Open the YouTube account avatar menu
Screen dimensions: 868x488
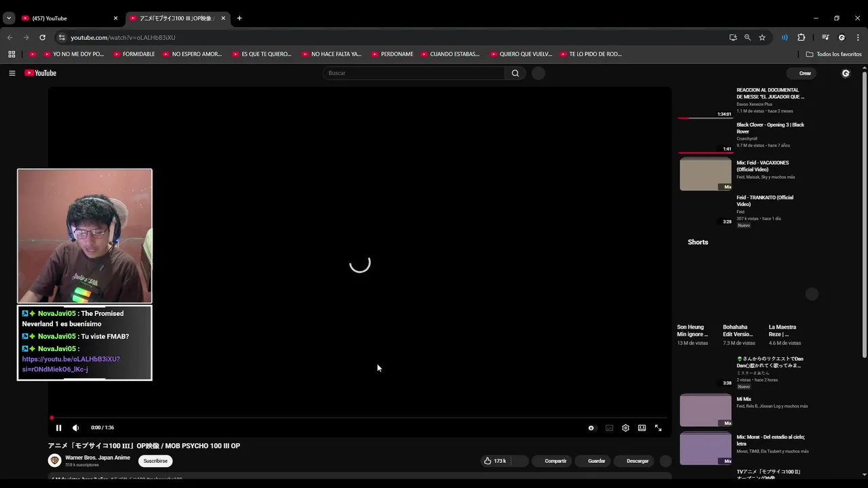[x=846, y=73]
